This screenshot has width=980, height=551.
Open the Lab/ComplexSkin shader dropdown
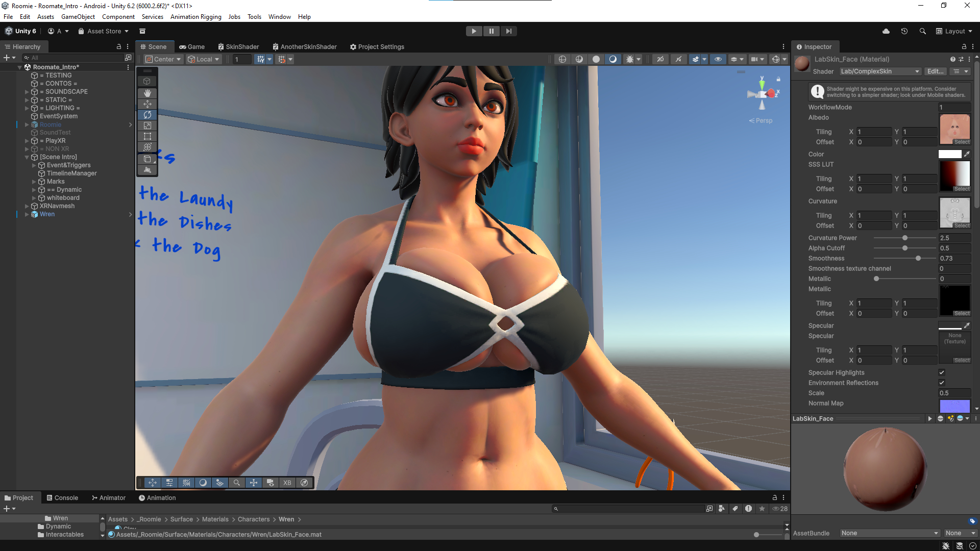pyautogui.click(x=880, y=71)
